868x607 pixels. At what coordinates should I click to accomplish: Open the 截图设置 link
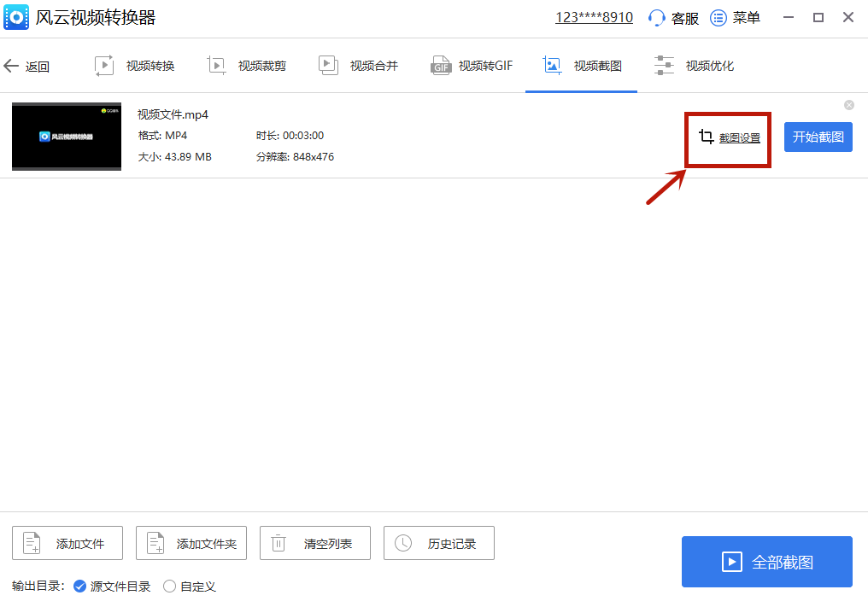click(x=740, y=137)
